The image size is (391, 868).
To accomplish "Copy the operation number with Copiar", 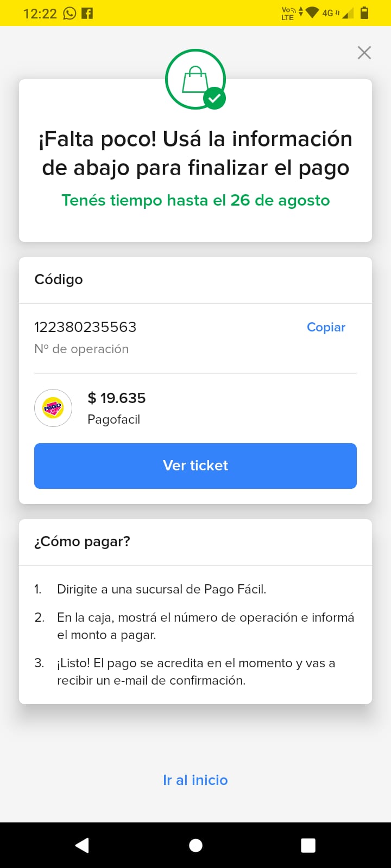I will (326, 327).
